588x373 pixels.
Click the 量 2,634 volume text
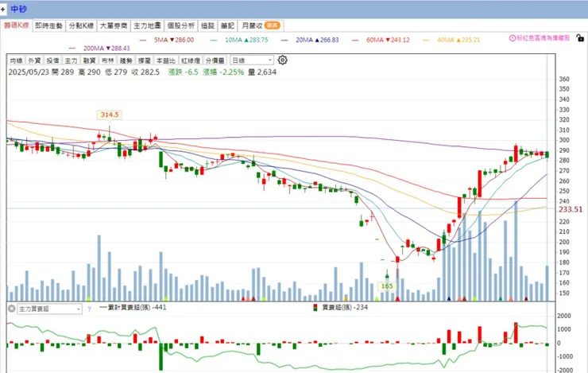[262, 72]
